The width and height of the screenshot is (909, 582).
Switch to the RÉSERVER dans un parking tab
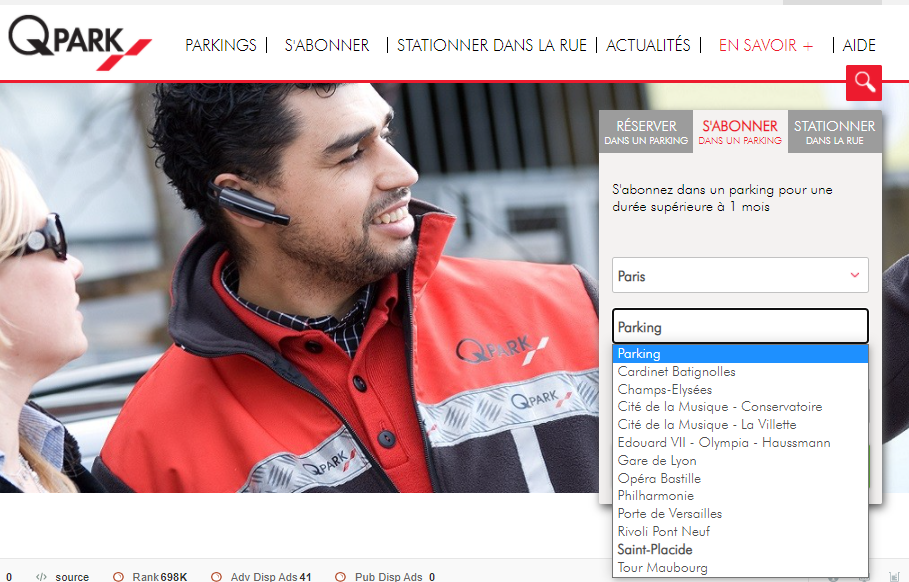point(646,132)
